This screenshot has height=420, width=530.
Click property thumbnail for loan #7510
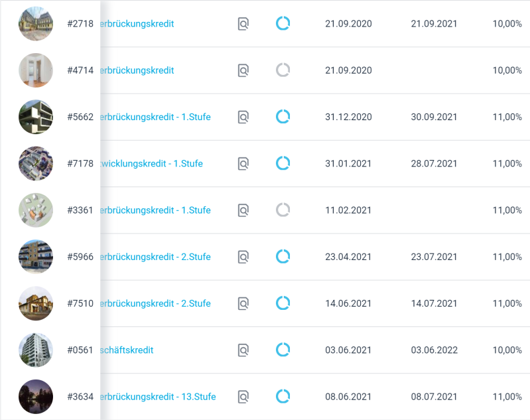[36, 303]
